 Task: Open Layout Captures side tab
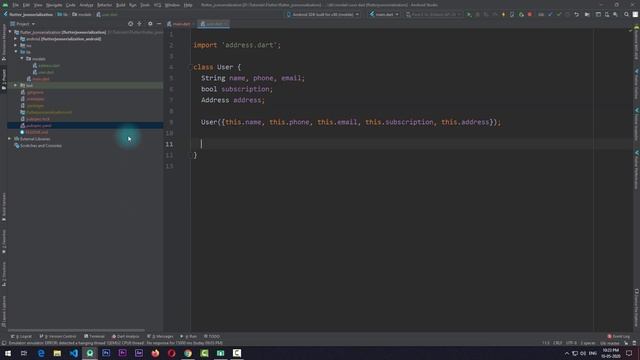pos(4,311)
